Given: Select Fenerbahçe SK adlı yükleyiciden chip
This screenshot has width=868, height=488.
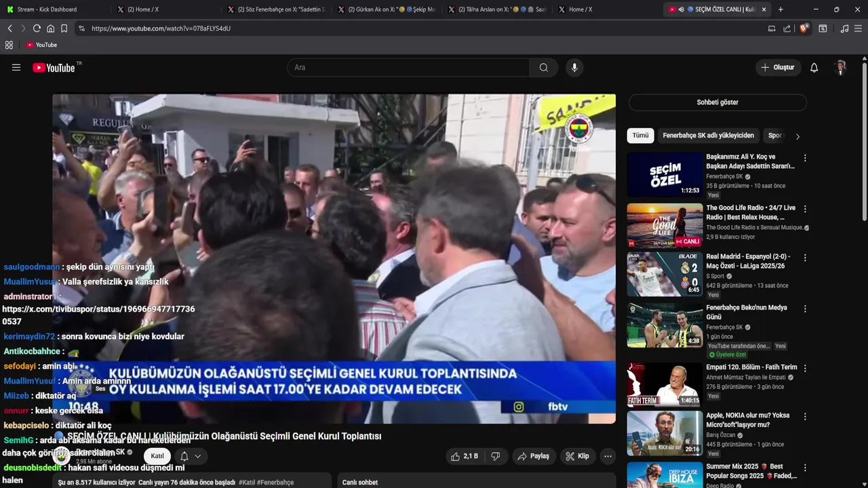Looking at the screenshot, I should 708,136.
